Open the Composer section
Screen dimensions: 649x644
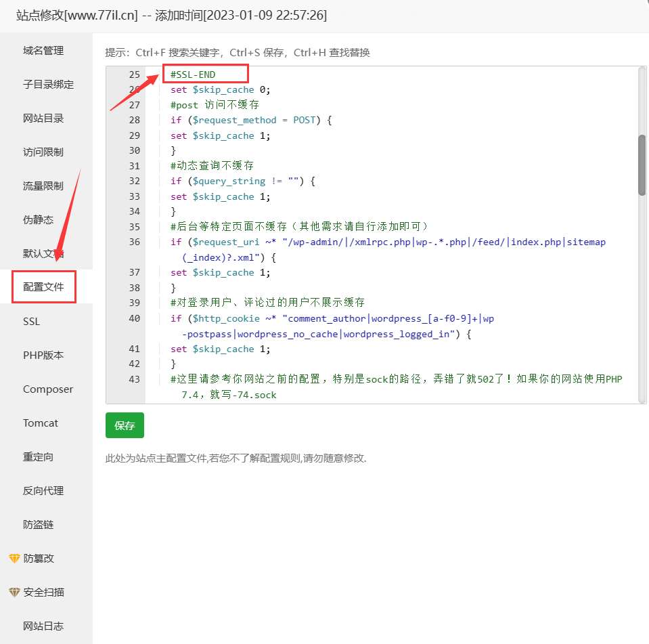[47, 389]
